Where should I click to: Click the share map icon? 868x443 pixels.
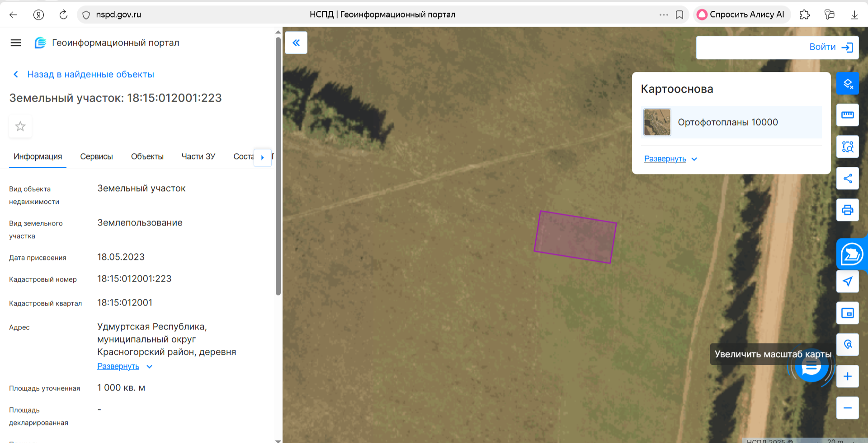(847, 179)
